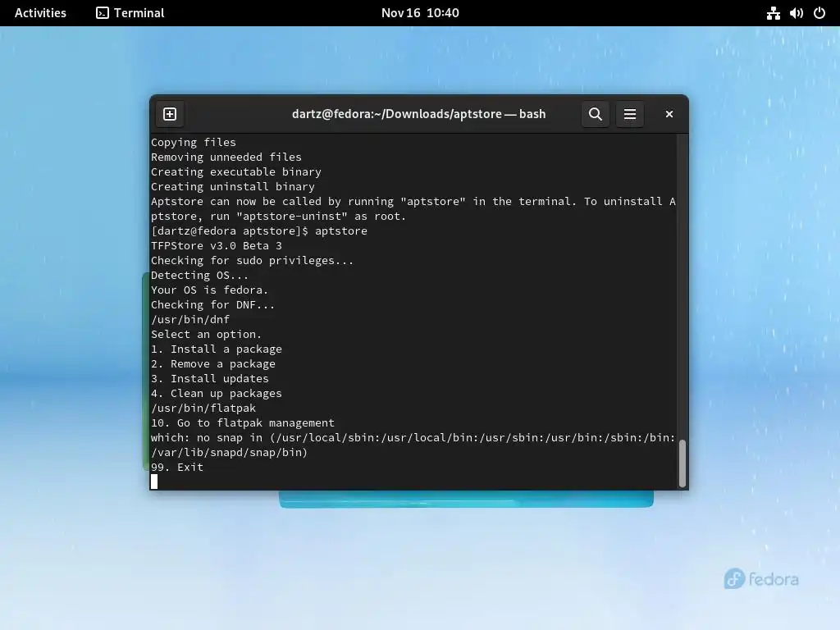Click the 'Checking for DNF...' line
Viewport: 840px width, 630px height.
pos(212,305)
